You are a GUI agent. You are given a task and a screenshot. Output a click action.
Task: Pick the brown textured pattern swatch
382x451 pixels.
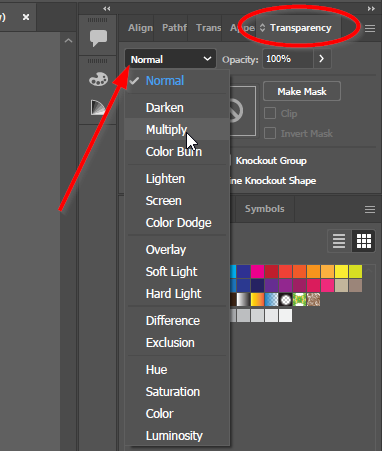click(313, 300)
